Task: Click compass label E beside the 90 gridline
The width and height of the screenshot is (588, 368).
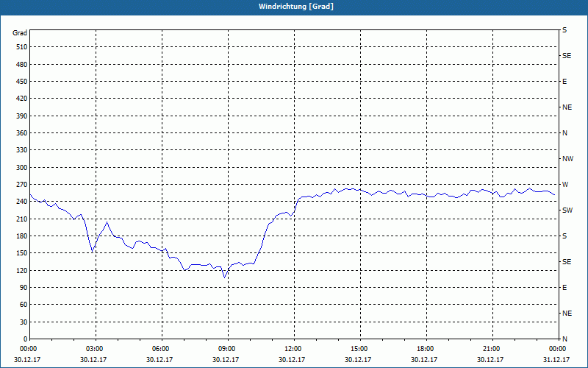Action: coord(564,288)
